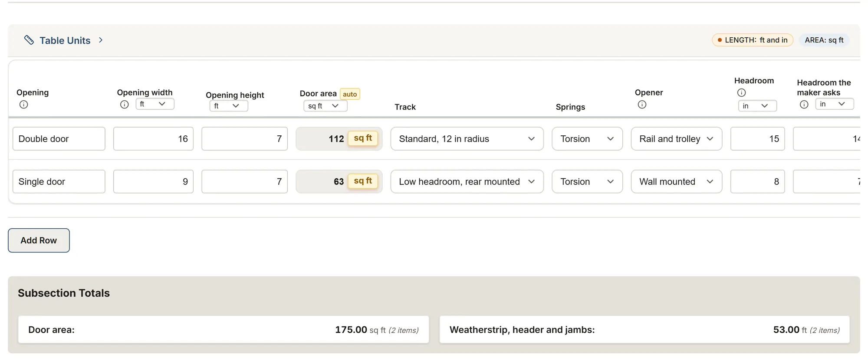Open Headroom the maker asks unit dropdown
The image size is (868, 361).
pyautogui.click(x=835, y=104)
